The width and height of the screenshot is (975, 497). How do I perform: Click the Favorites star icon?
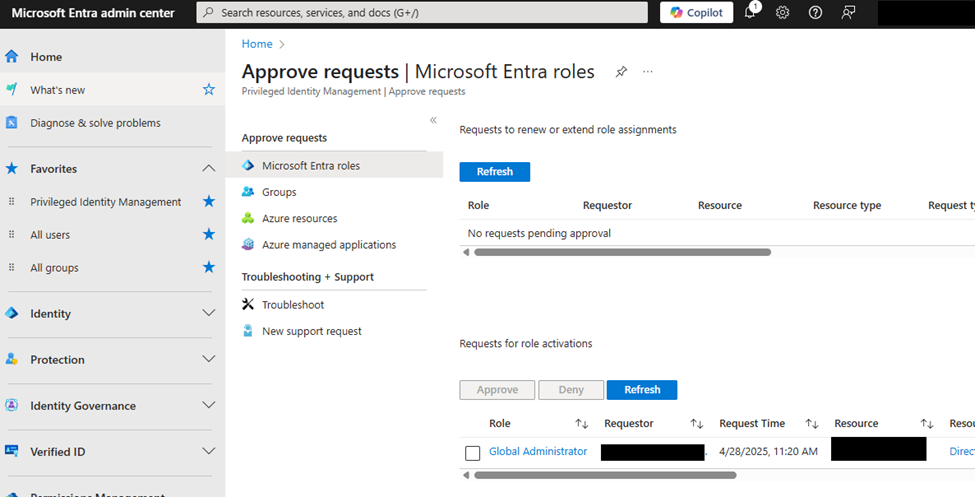click(12, 169)
